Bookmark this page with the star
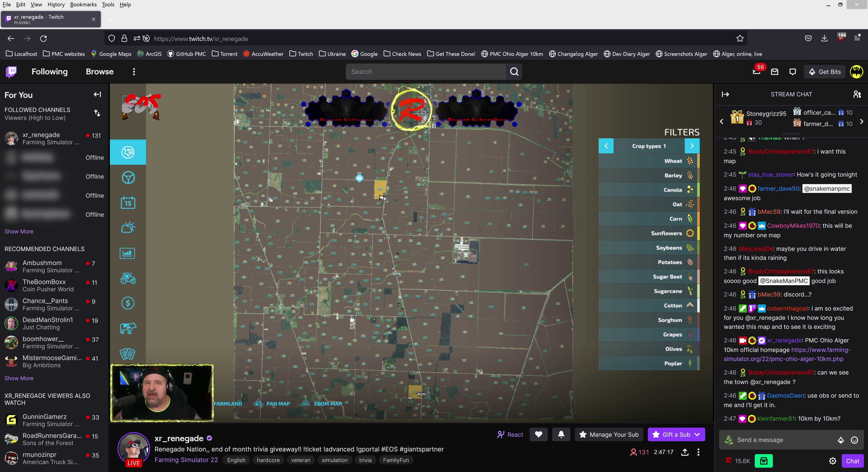 click(740, 39)
